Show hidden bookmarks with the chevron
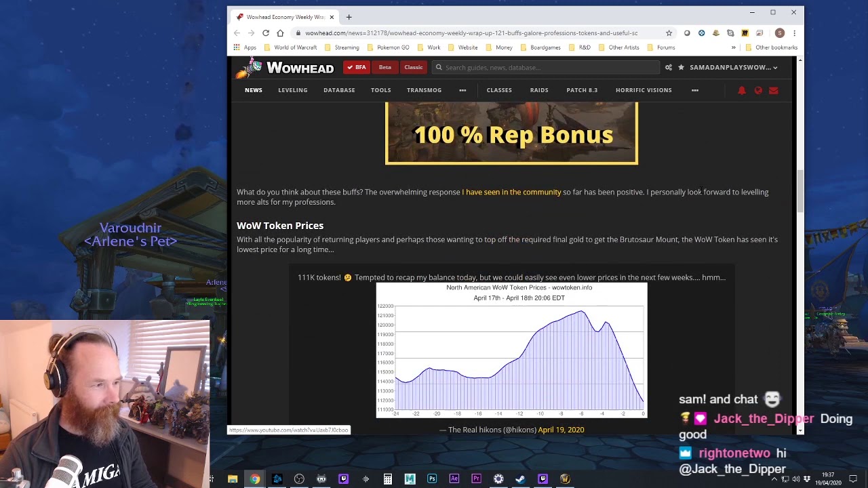This screenshot has width=868, height=488. click(x=733, y=47)
